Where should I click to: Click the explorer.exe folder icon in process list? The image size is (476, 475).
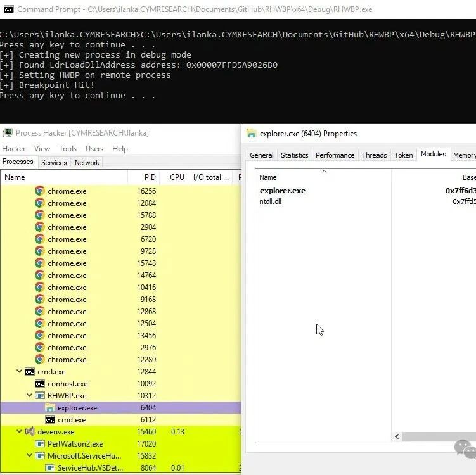[x=50, y=407]
